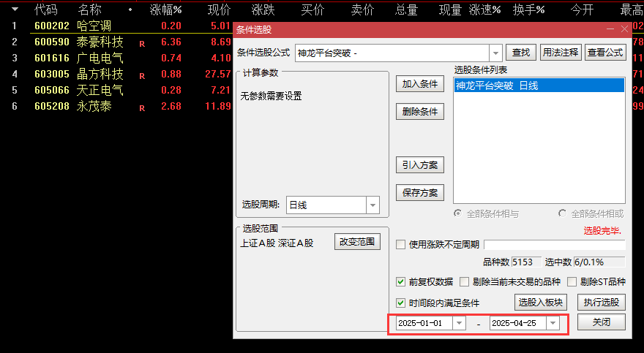The image size is (644, 353).
Task: Click 选股入板块 button
Action: click(541, 303)
